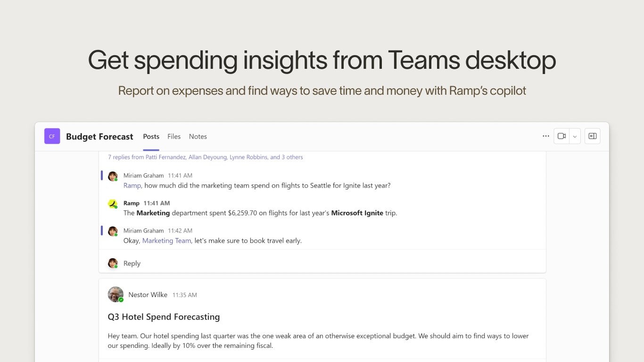Click Nestor Wilke's profile picture
The height and width of the screenshot is (362, 644).
pos(116,295)
